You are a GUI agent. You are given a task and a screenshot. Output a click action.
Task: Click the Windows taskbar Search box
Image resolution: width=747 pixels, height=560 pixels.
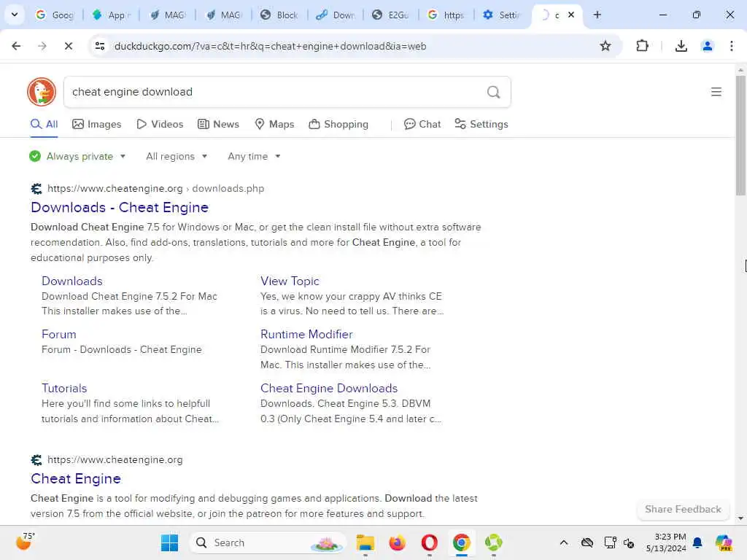267,542
